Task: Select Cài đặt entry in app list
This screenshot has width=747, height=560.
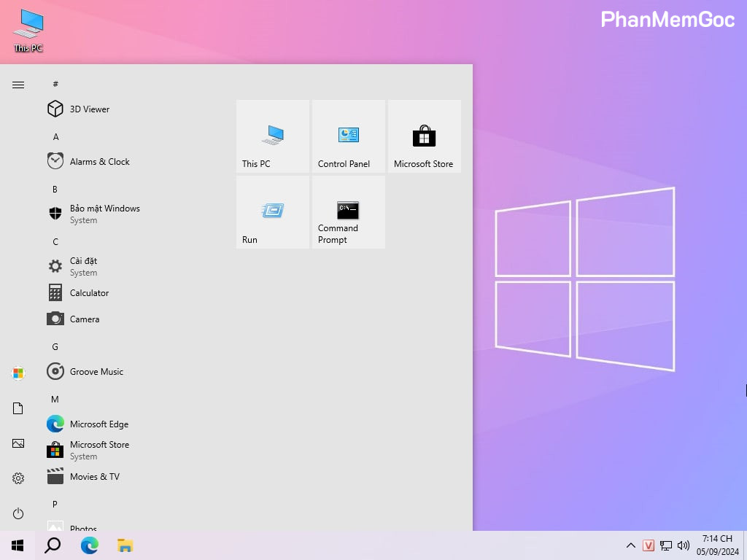Action: 83,266
